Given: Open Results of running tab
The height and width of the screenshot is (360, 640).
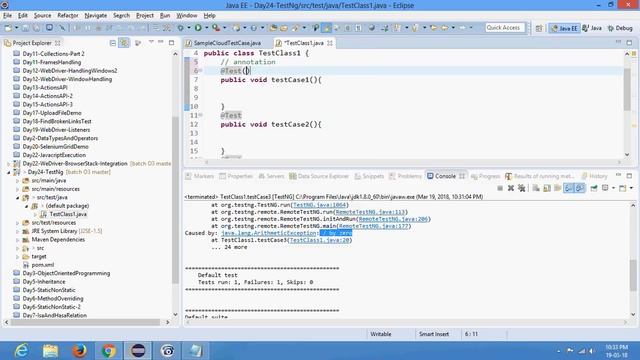Looking at the screenshot, I should pyautogui.click(x=540, y=176).
